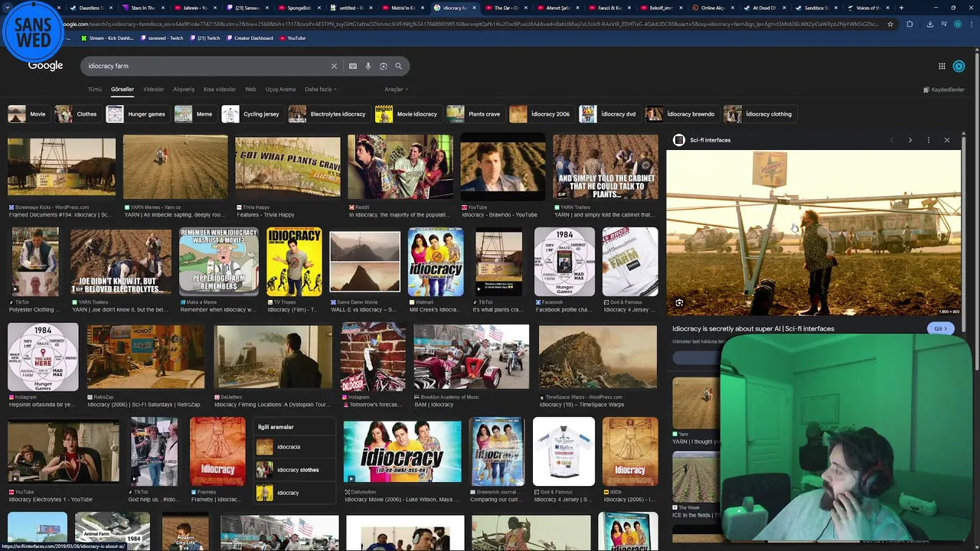Open the YouTube bookmark

pos(292,38)
